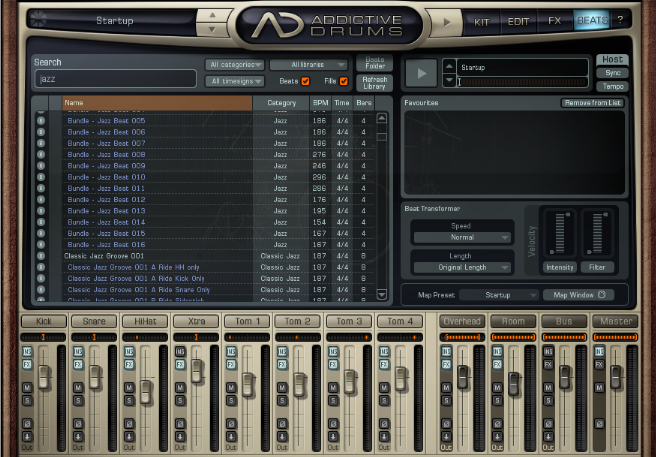Click the Kick volume fader
The image size is (656, 457).
(44, 376)
